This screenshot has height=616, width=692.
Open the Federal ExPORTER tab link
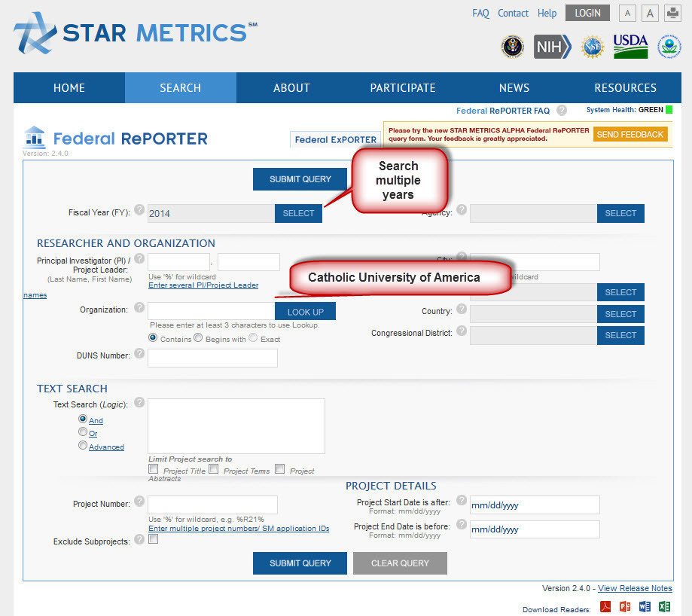click(x=335, y=139)
